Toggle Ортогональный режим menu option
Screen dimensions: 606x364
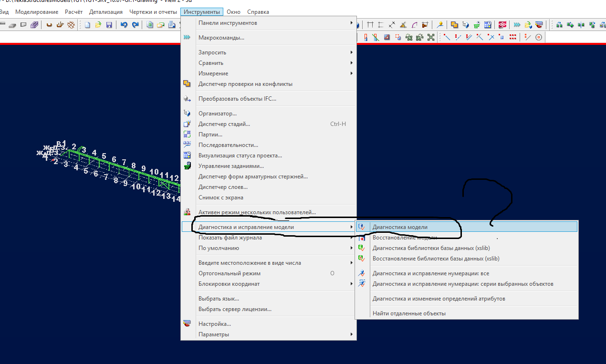point(229,273)
